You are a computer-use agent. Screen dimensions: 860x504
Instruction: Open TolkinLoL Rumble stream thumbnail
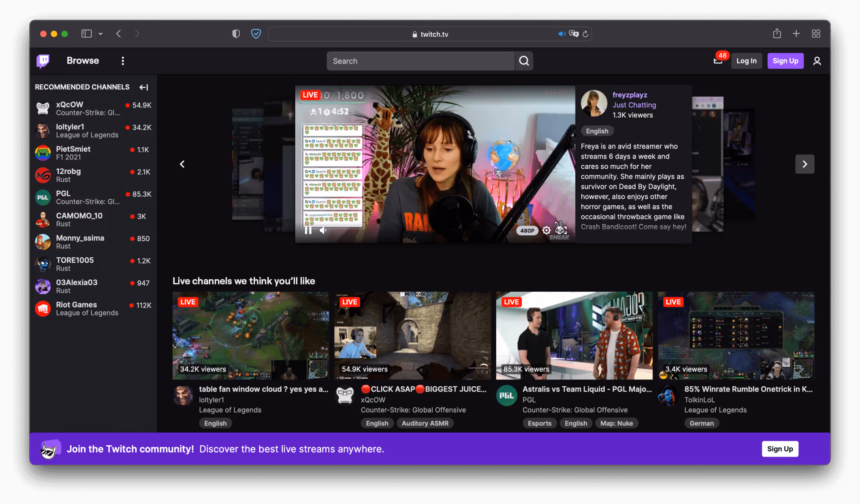(x=736, y=336)
